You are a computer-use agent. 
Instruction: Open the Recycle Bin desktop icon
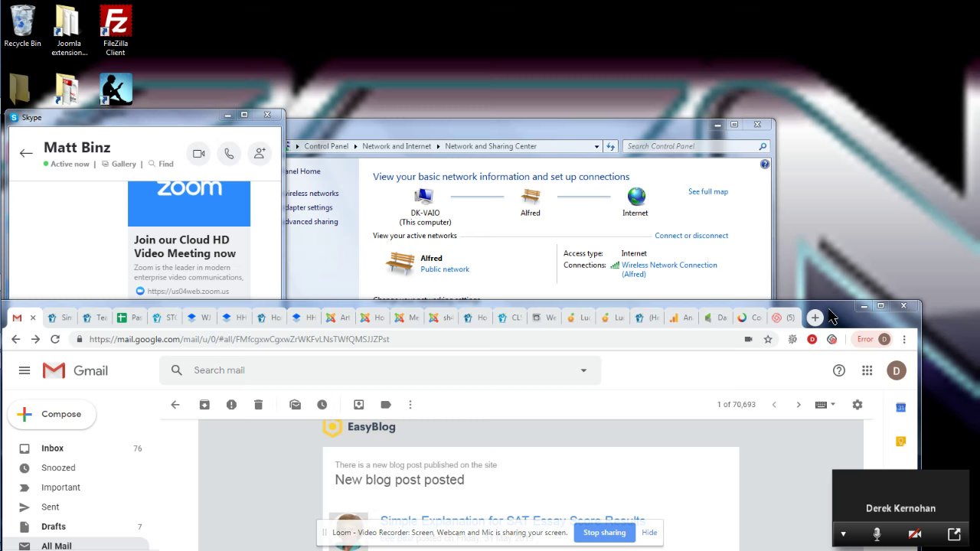click(x=22, y=27)
